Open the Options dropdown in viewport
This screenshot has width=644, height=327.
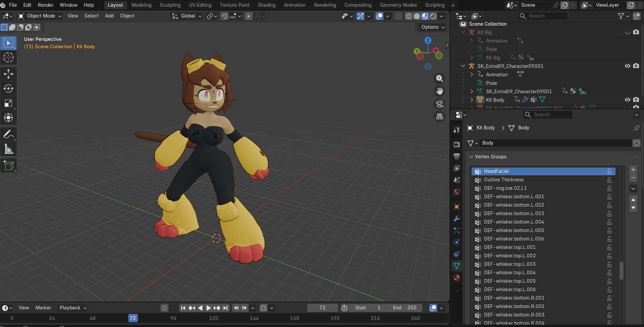click(x=433, y=27)
